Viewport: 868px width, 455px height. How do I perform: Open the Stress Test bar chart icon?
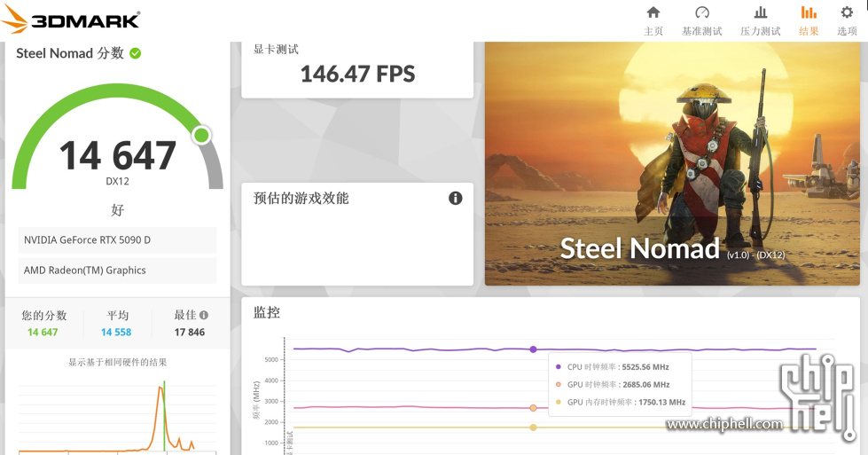click(760, 12)
